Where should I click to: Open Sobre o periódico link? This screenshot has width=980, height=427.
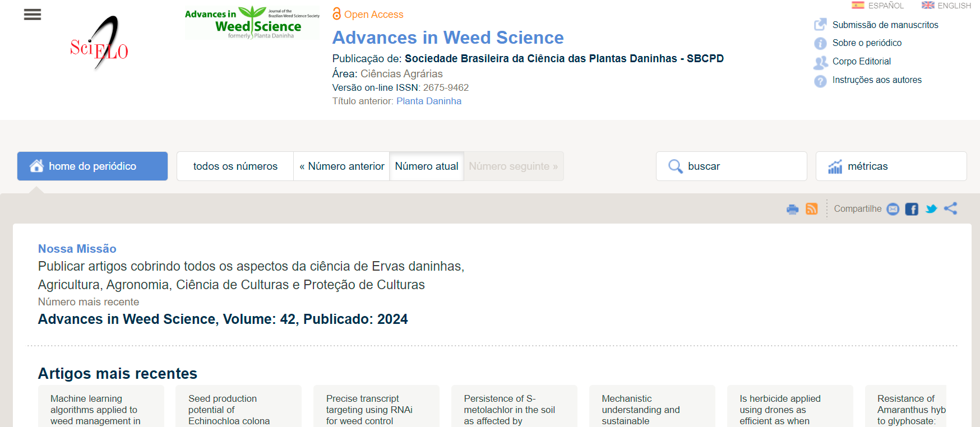pyautogui.click(x=867, y=43)
